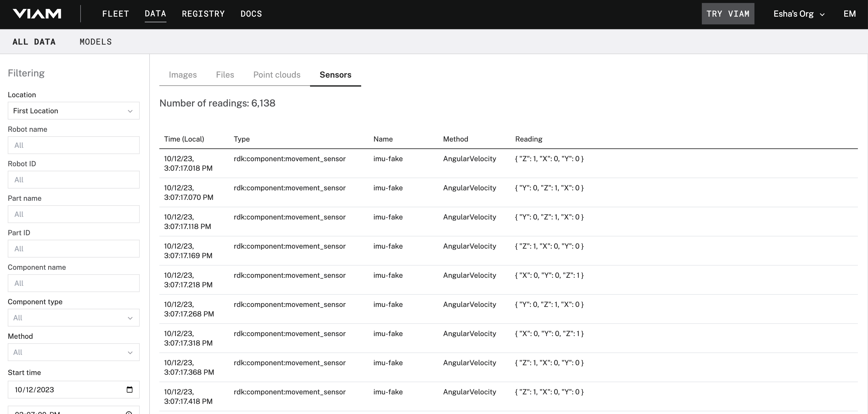The image size is (868, 414).
Task: Switch to the Images tab
Action: (x=183, y=75)
